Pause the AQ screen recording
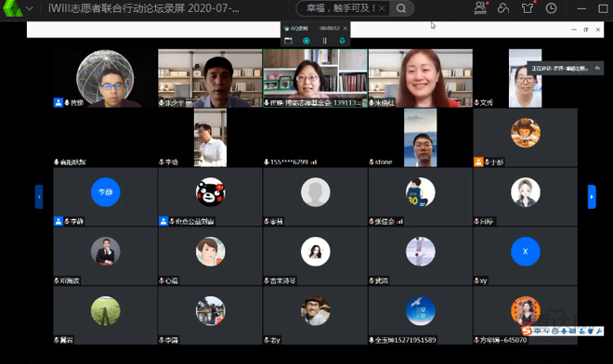The image size is (613, 364). pos(324,41)
